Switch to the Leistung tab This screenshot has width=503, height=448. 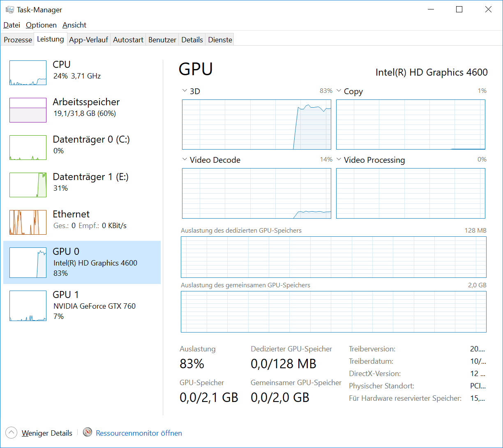click(x=51, y=39)
